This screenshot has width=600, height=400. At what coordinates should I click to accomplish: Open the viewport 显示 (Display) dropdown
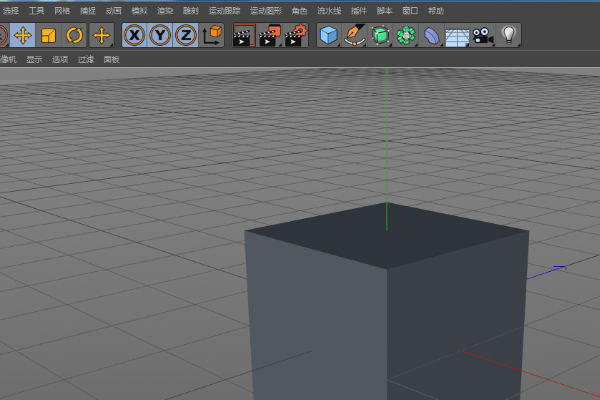pos(35,59)
